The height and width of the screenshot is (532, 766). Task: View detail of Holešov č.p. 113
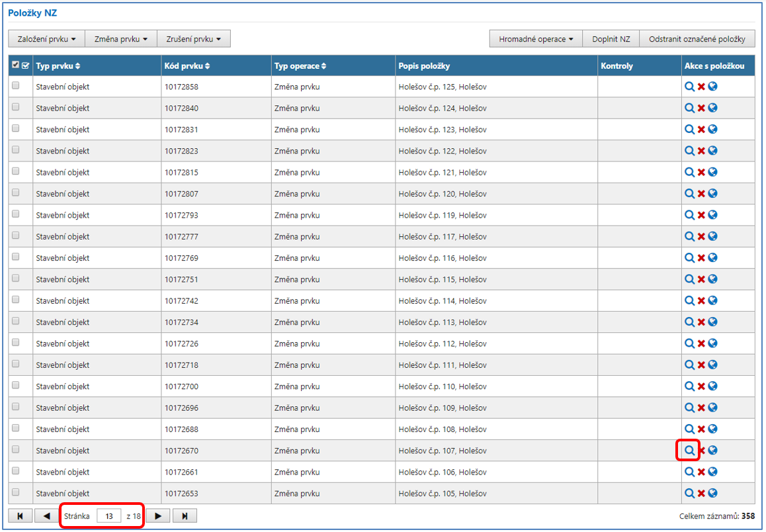689,322
